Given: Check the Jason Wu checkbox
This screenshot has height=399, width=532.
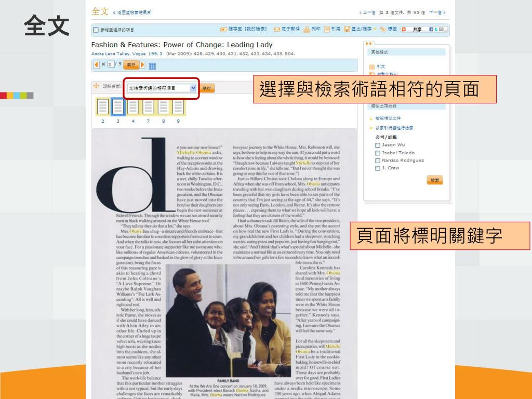Looking at the screenshot, I should (378, 145).
